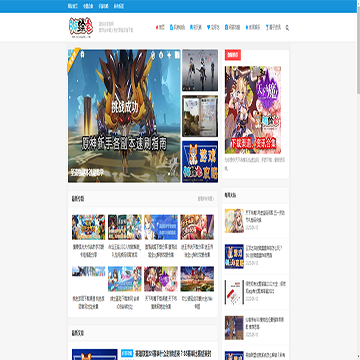Open the first game thumbnail in the top grid row
The width and height of the screenshot is (360, 360).
click(x=88, y=227)
